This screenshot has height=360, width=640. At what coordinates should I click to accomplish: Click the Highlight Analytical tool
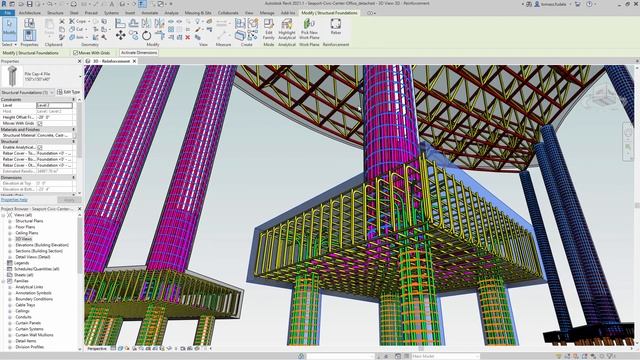[287, 29]
